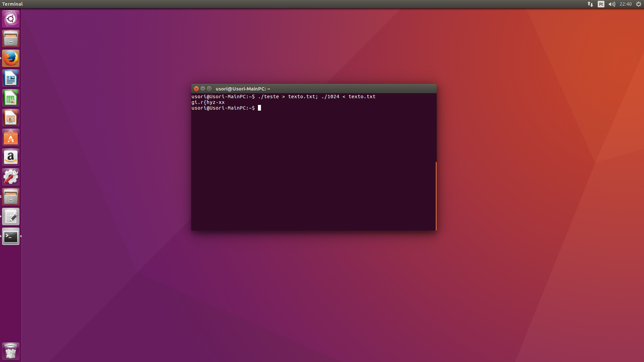Image resolution: width=644 pixels, height=362 pixels.
Task: Open the network connections indicator
Action: (x=590, y=4)
